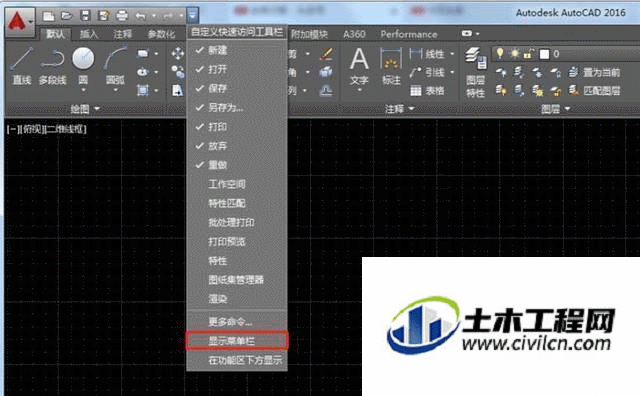This screenshot has width=640, height=396.
Task: Toggle the layer on/off lightbulb icon
Action: click(500, 53)
